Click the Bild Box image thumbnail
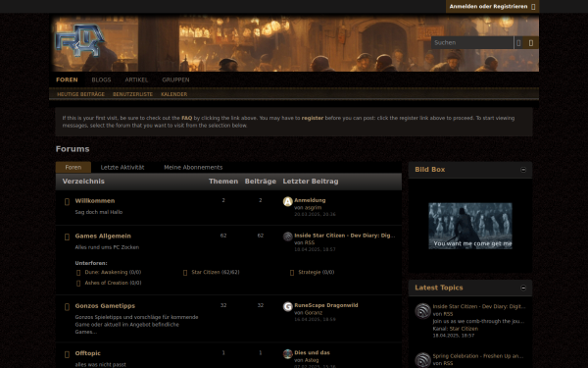The width and height of the screenshot is (588, 368). tap(470, 226)
